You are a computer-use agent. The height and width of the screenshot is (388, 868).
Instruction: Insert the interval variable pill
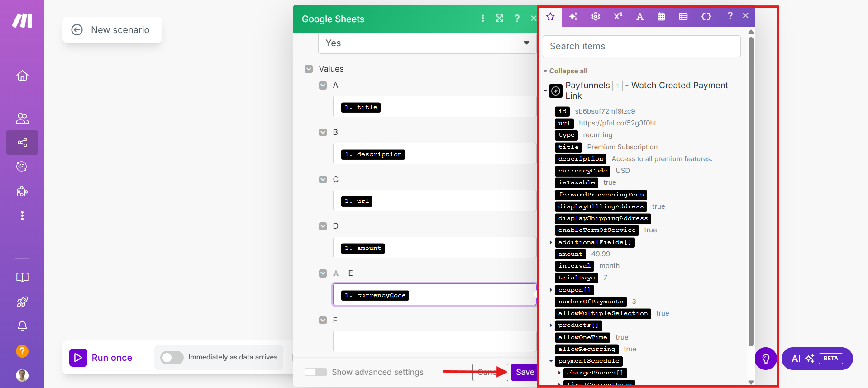574,266
